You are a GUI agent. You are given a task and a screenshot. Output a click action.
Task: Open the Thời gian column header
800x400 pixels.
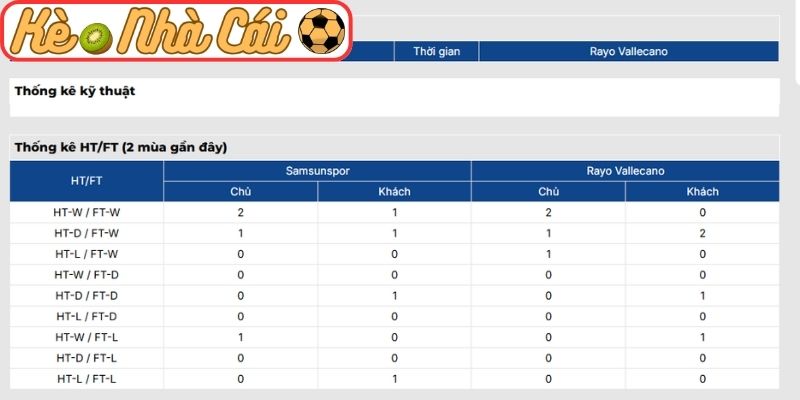(x=437, y=51)
